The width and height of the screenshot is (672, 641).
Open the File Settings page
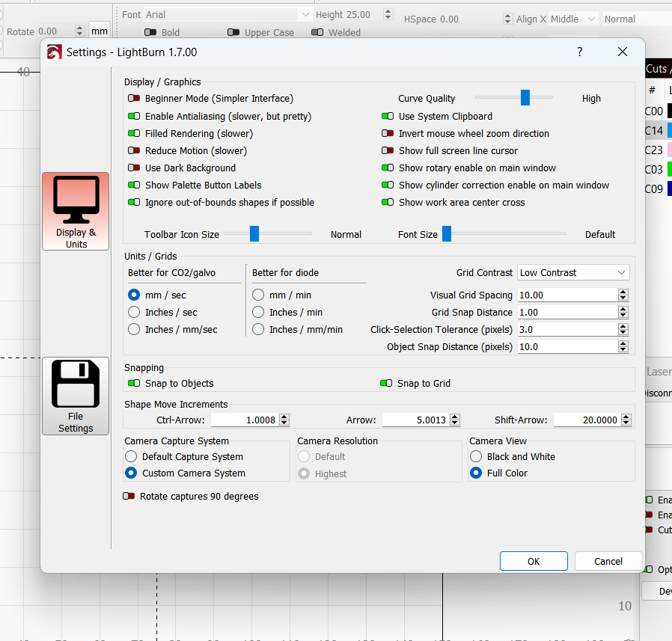[76, 396]
